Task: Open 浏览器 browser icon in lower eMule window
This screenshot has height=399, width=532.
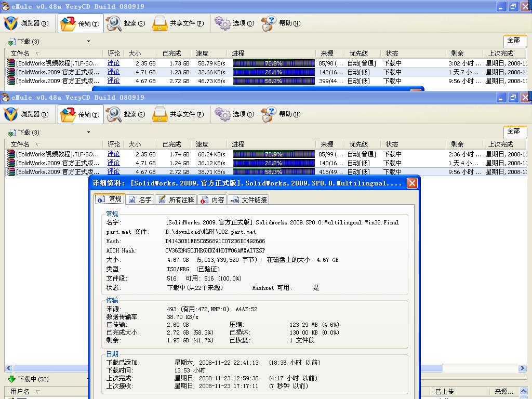Action: 11,114
